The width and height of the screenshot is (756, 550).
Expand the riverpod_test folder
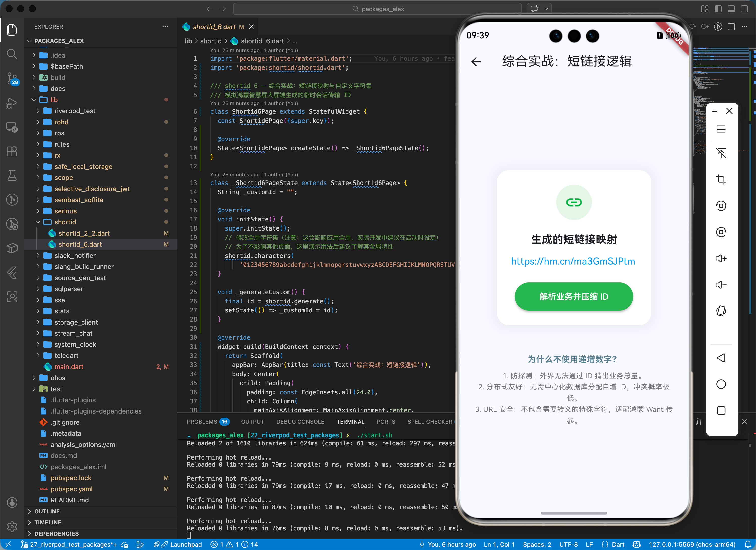click(x=75, y=111)
